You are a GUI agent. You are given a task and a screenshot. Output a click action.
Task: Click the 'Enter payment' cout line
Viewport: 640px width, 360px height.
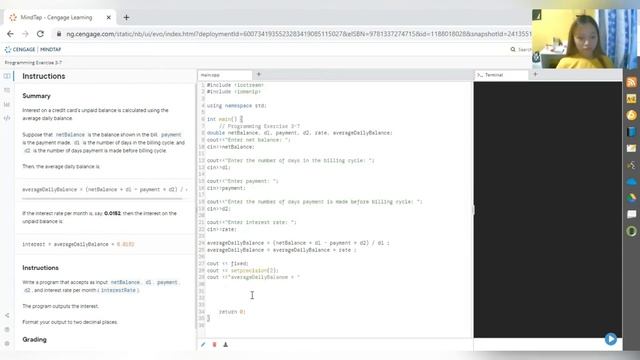(x=242, y=181)
